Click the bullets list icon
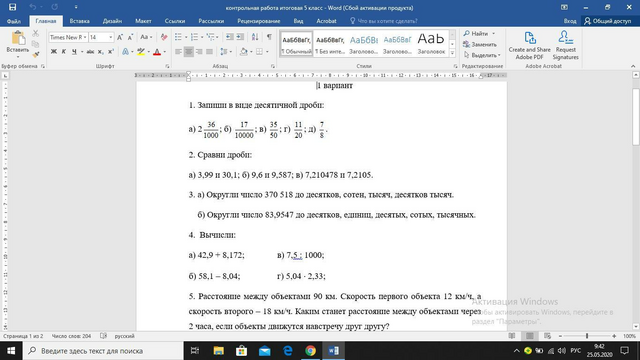The height and width of the screenshot is (360, 640). pyautogui.click(x=178, y=37)
